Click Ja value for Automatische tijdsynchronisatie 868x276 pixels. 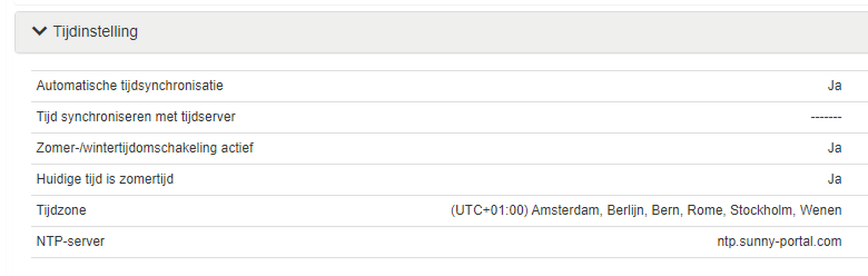pyautogui.click(x=834, y=86)
